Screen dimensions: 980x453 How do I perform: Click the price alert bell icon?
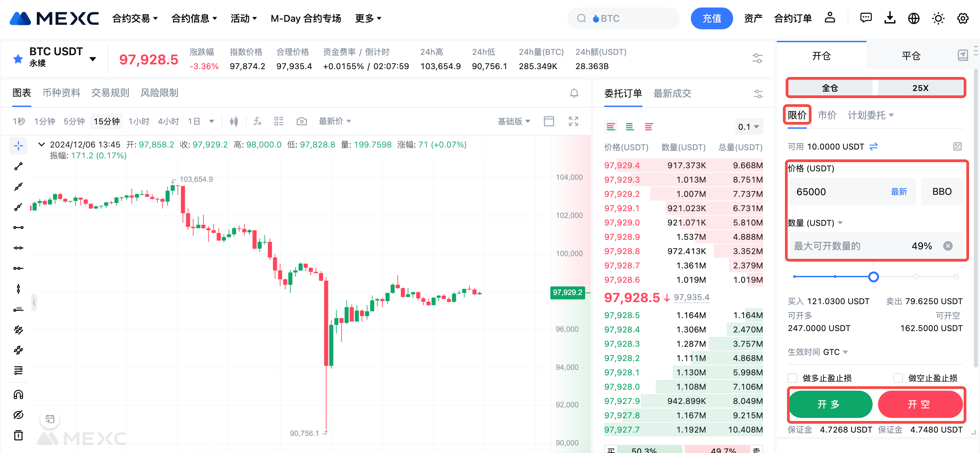click(574, 93)
